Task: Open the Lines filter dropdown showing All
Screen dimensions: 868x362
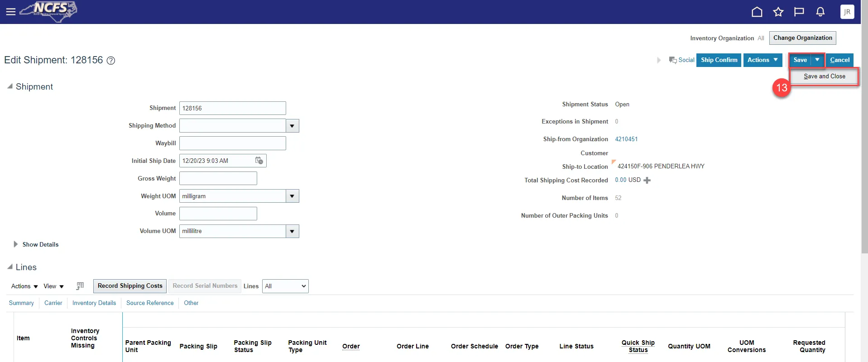Action: tap(285, 286)
